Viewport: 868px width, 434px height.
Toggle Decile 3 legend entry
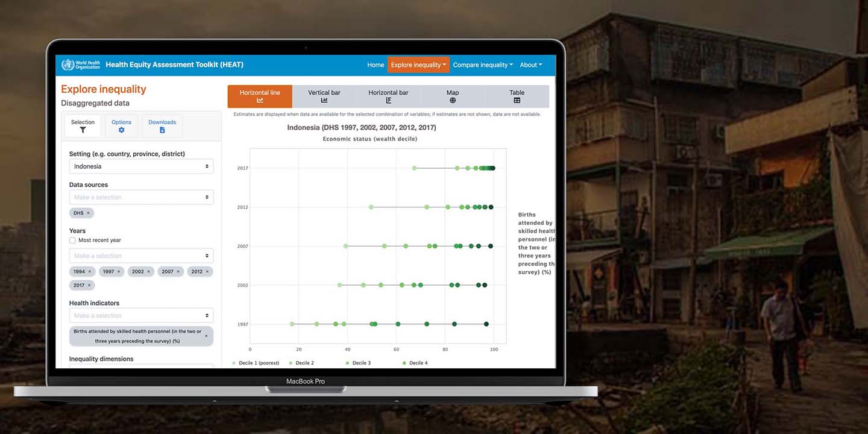click(358, 363)
